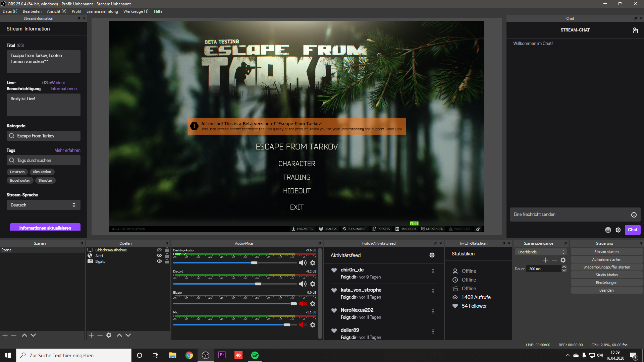Expand the Überblende transition dropdown
This screenshot has width=644, height=362.
point(563,252)
